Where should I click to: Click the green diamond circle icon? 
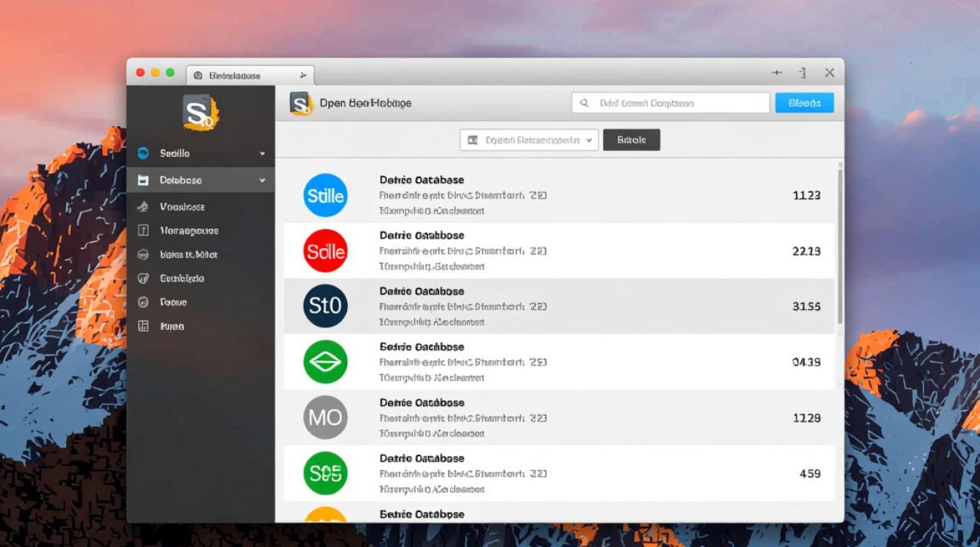coord(325,362)
